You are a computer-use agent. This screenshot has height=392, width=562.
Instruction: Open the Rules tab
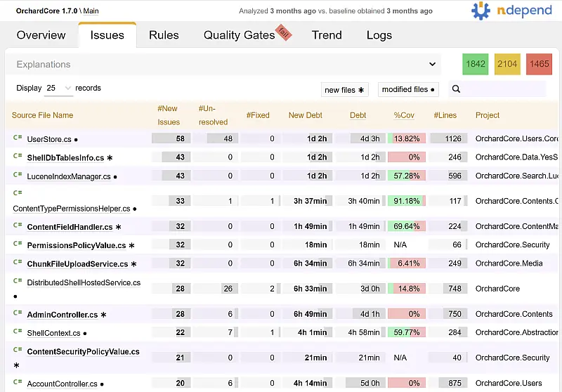pyautogui.click(x=164, y=35)
